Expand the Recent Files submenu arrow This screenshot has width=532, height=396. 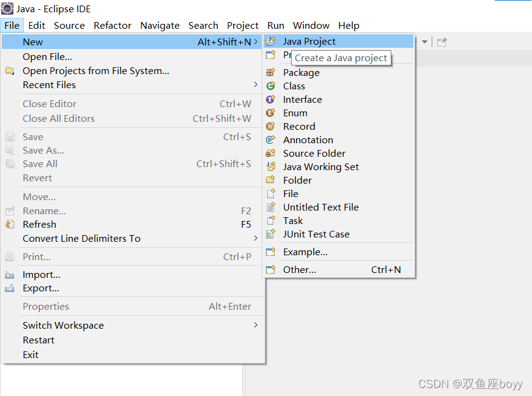click(256, 84)
